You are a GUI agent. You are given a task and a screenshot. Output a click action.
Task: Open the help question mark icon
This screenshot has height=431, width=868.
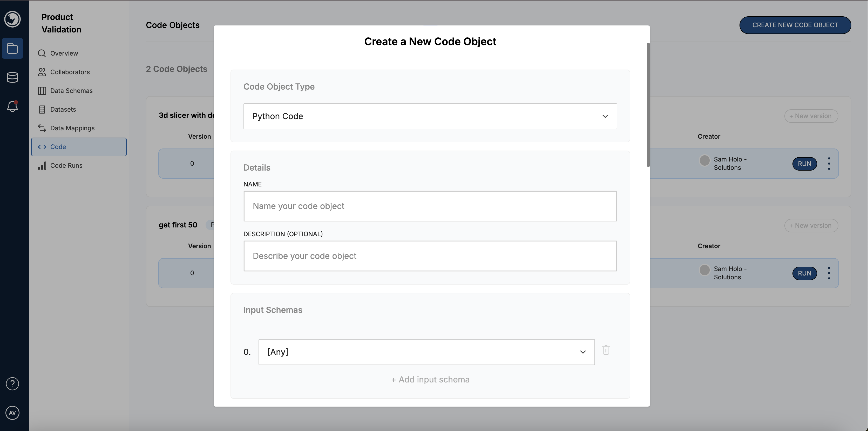click(x=12, y=384)
